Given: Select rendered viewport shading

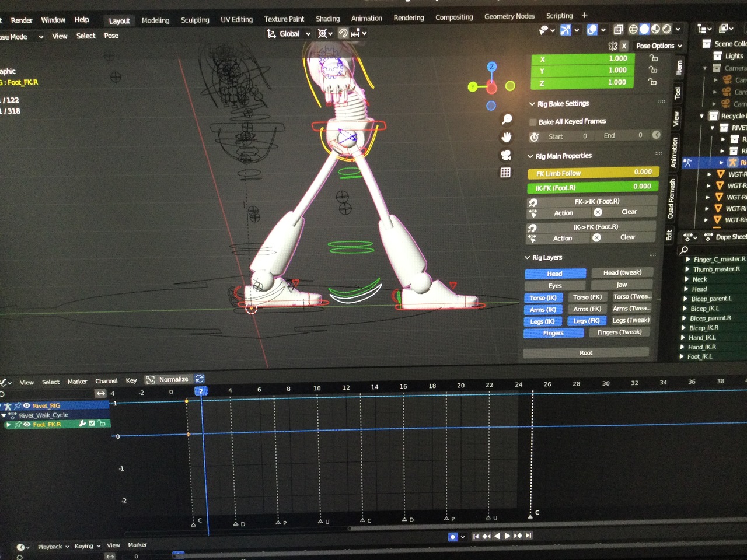Looking at the screenshot, I should point(666,29).
